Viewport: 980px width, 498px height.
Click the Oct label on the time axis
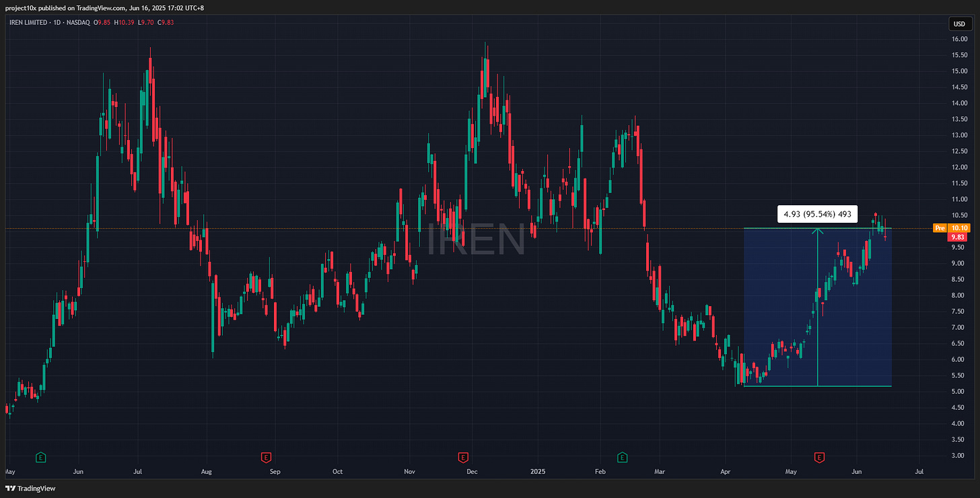(x=337, y=472)
